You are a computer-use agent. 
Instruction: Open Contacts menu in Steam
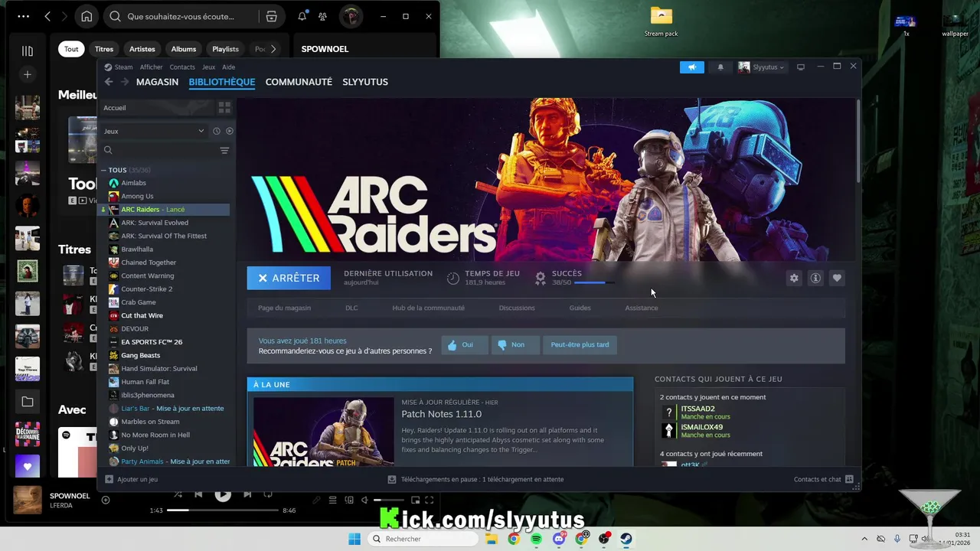point(182,67)
